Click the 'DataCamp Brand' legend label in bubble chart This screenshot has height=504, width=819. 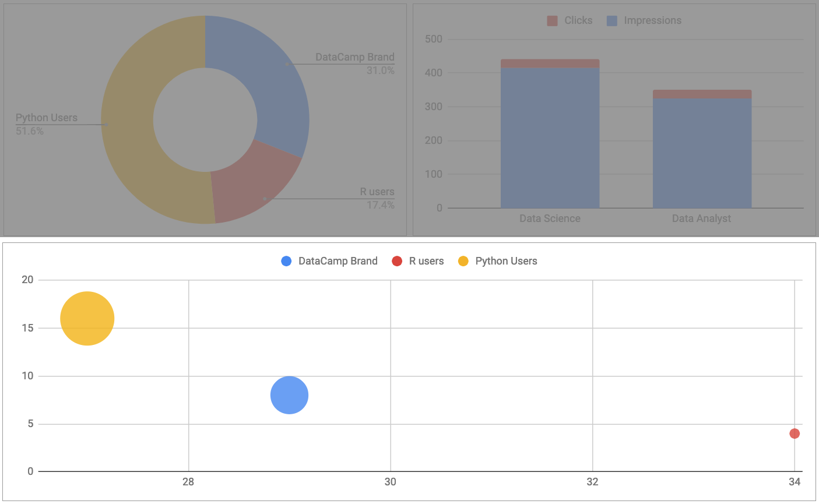pos(338,261)
